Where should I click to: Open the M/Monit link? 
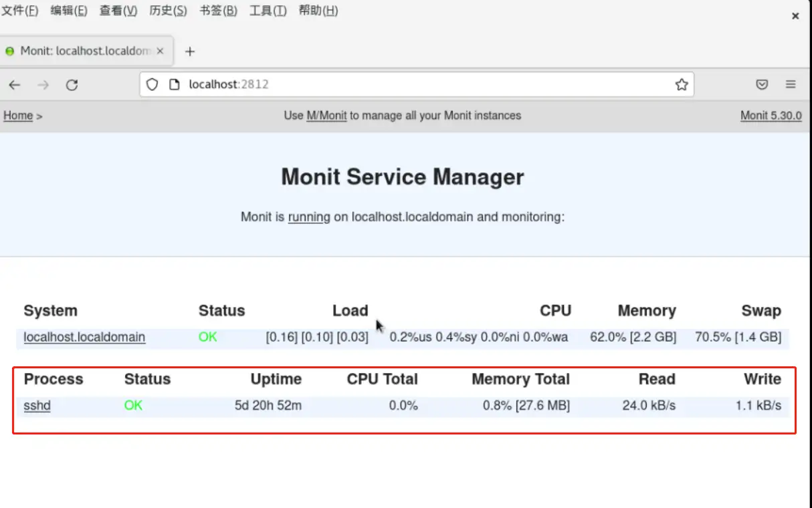[326, 116]
